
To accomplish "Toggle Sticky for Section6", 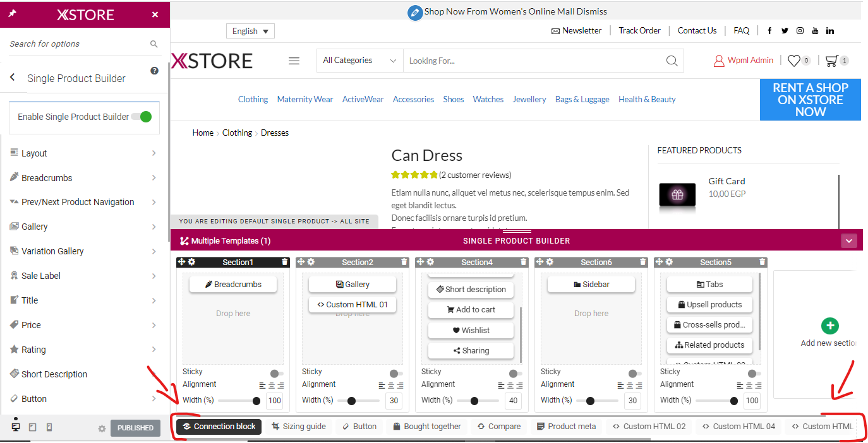I will coord(635,374).
